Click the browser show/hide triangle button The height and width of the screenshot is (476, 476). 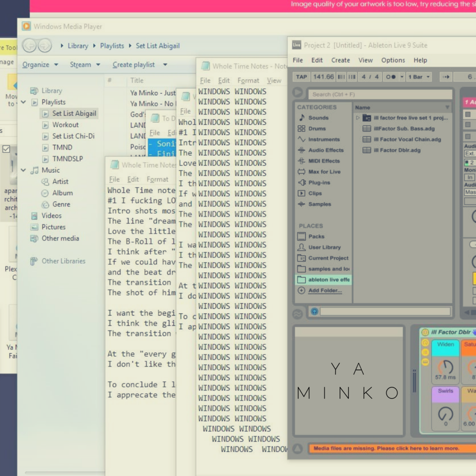[x=297, y=92]
